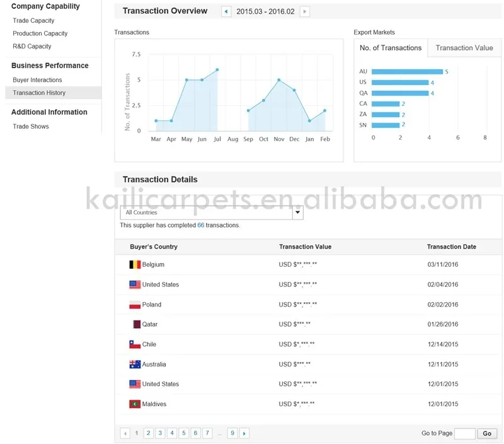
Task: Open the All Countries dropdown
Action: [298, 213]
